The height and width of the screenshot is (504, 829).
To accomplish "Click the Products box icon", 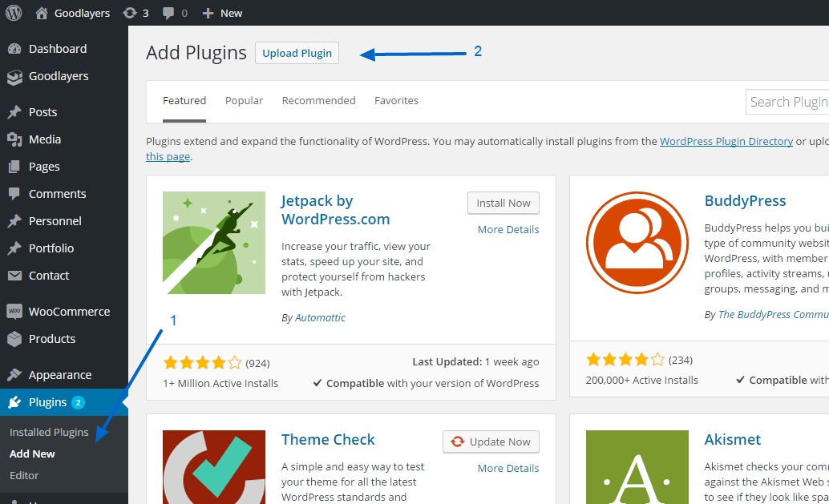I will (14, 339).
